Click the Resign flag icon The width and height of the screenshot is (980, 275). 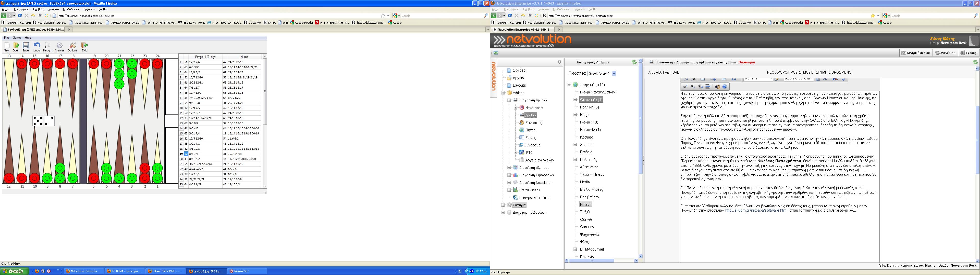(47, 46)
